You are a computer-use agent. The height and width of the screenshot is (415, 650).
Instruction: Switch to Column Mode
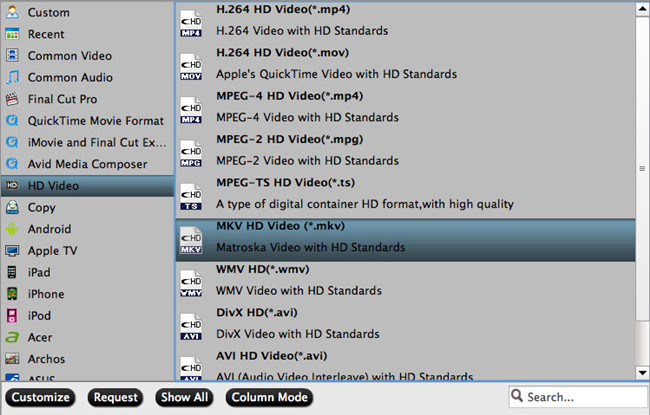(x=269, y=397)
